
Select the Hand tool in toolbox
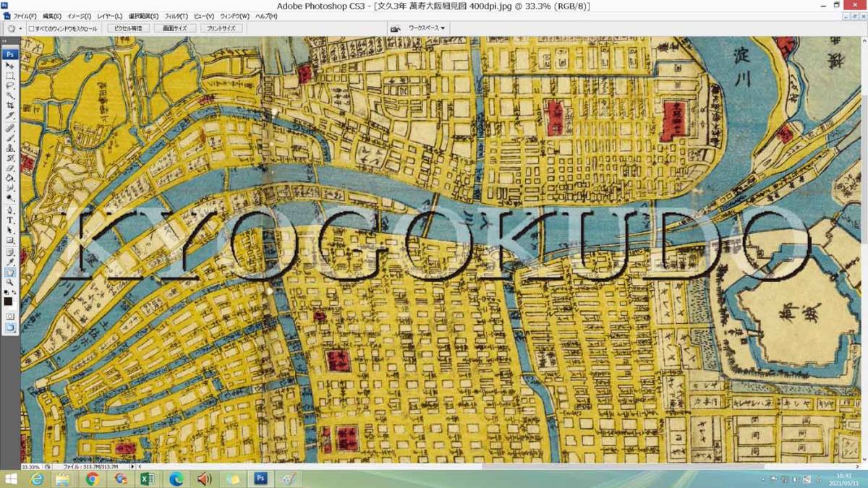[x=10, y=273]
